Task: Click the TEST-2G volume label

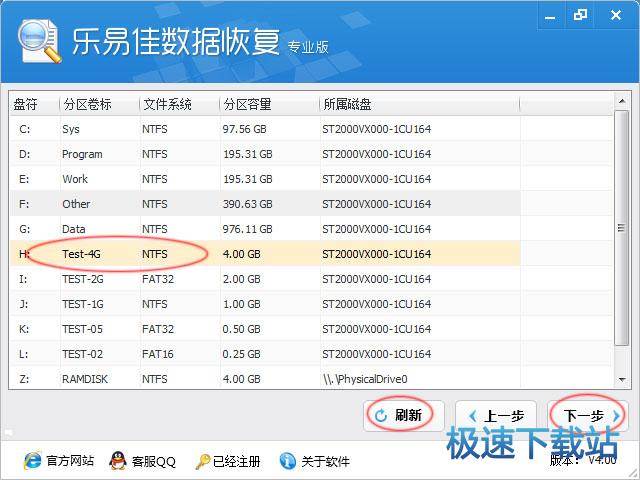Action: pos(82,279)
